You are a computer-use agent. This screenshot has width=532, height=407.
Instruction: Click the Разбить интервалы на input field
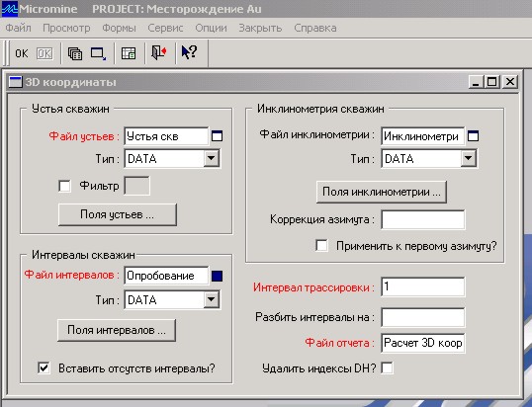[423, 317]
